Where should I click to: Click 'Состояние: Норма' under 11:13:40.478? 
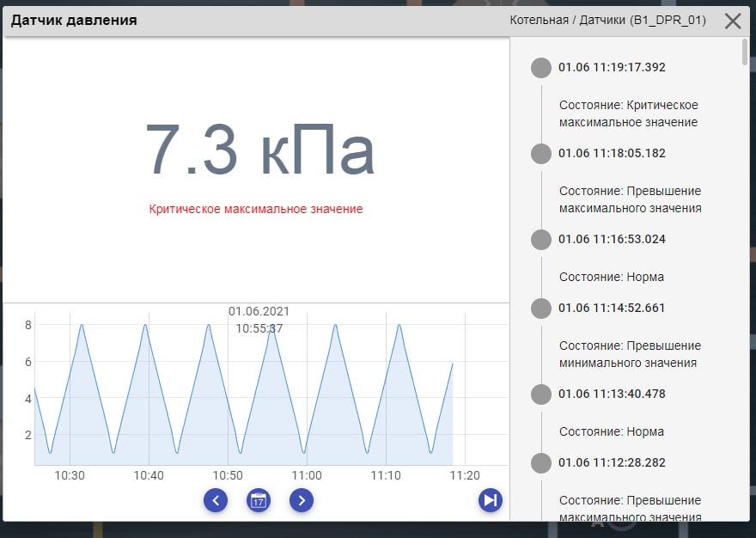tap(612, 431)
